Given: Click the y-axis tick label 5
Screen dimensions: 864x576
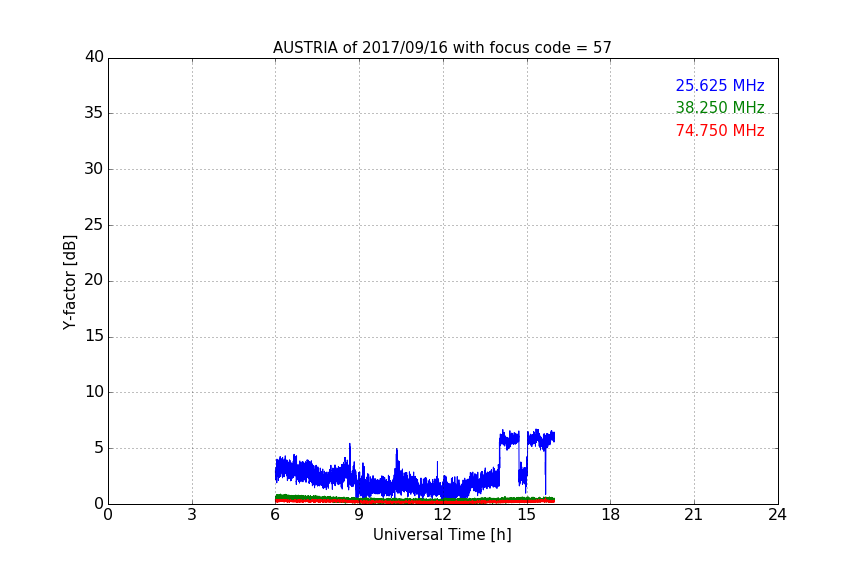Looking at the screenshot, I should coord(99,448).
